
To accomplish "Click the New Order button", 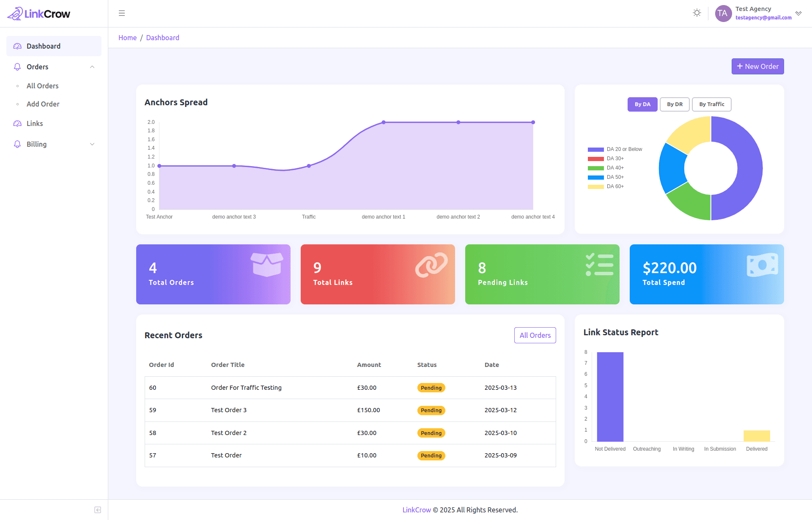I will [x=757, y=66].
